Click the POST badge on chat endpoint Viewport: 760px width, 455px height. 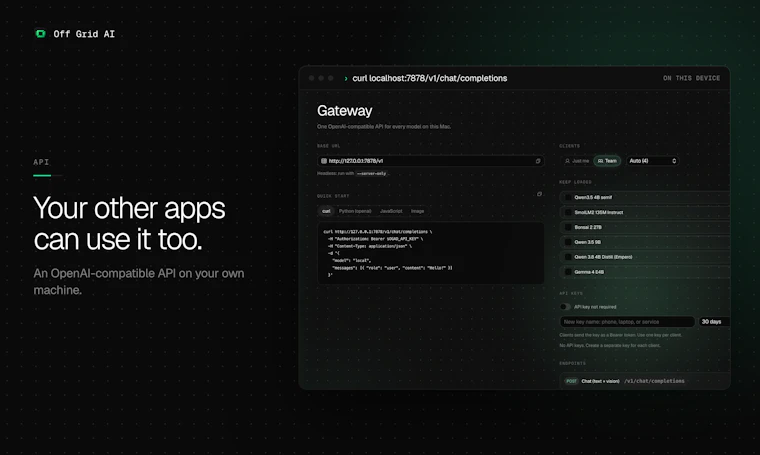pos(571,381)
